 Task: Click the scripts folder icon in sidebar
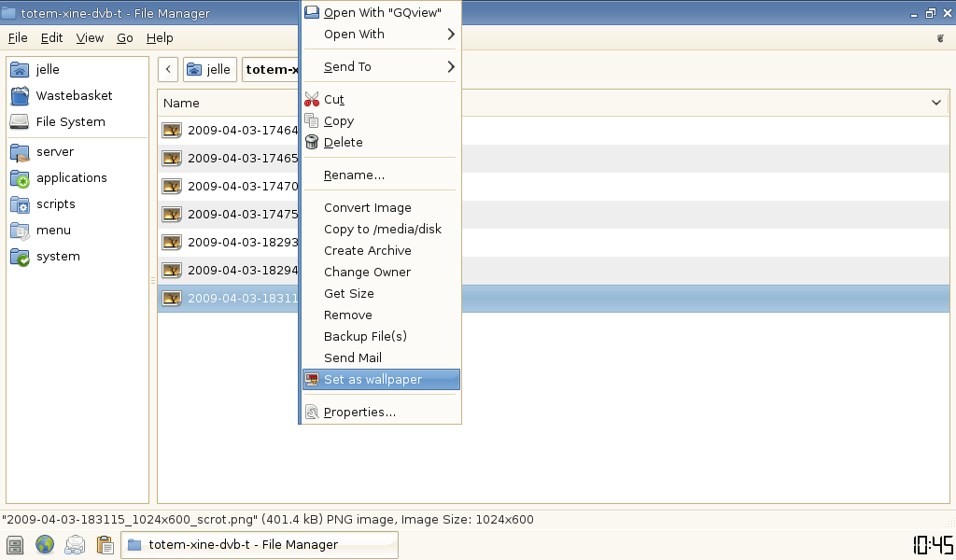[x=20, y=204]
